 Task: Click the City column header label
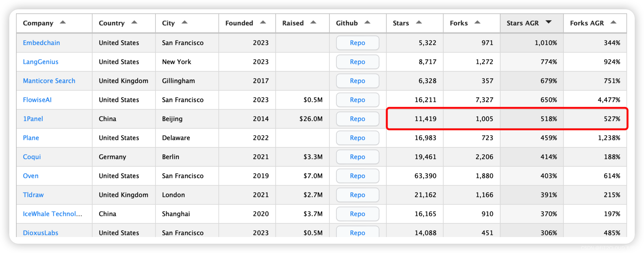pos(168,23)
